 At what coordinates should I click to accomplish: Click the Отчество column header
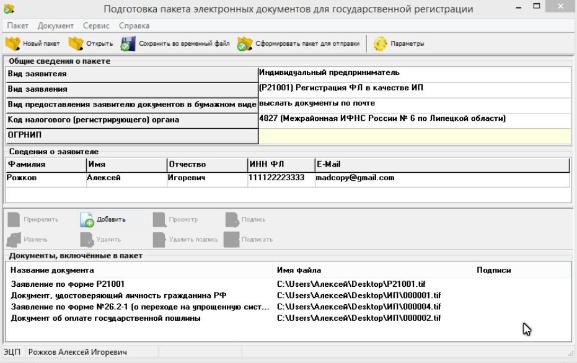(207, 165)
